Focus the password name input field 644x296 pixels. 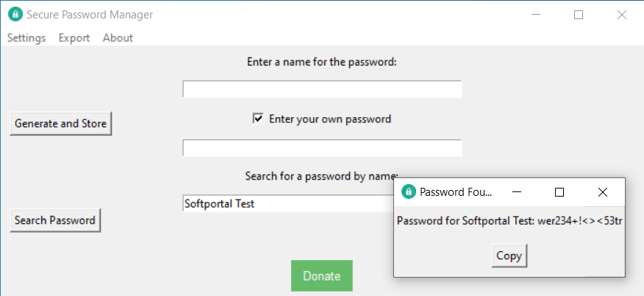click(x=322, y=90)
